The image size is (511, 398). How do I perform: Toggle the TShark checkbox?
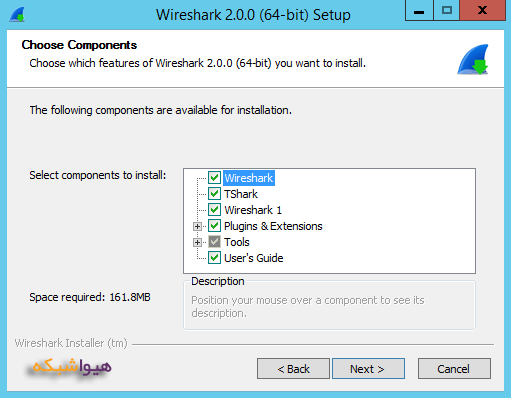[x=214, y=194]
